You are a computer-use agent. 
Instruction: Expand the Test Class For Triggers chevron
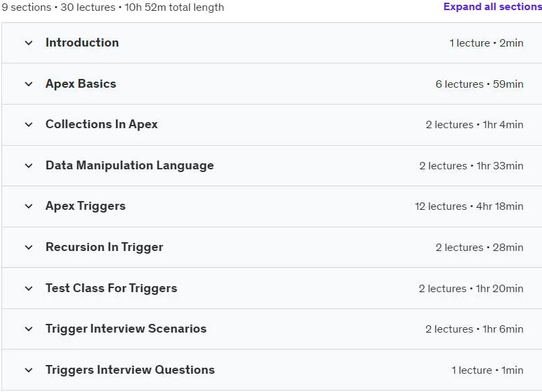pos(29,288)
